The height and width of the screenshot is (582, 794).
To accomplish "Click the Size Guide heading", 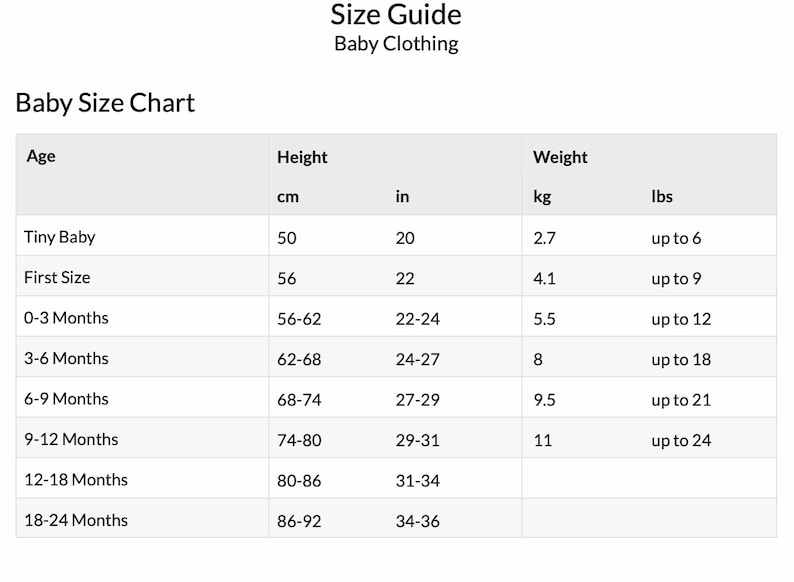I will click(396, 15).
